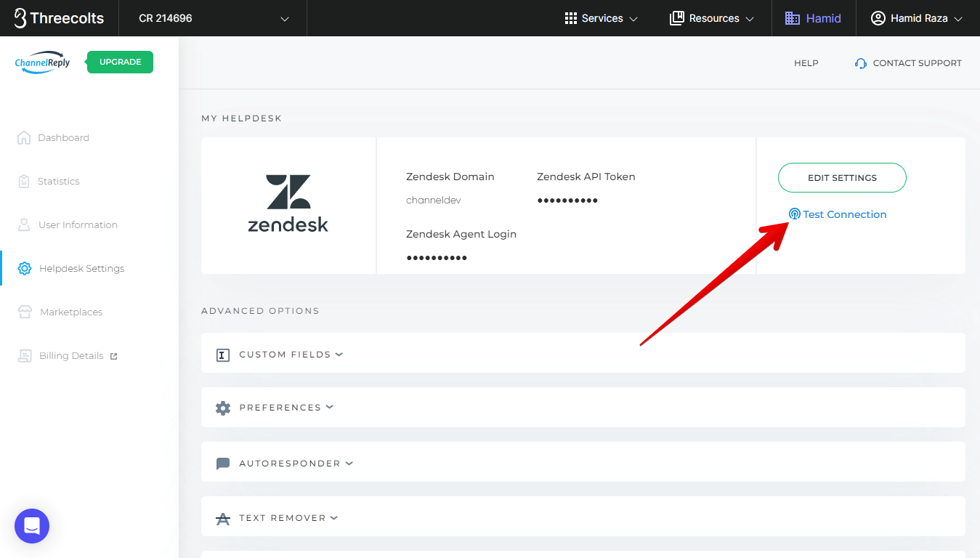Click the Hamid Raza profile avatar icon
Screen dimensions: 980x558
[878, 18]
